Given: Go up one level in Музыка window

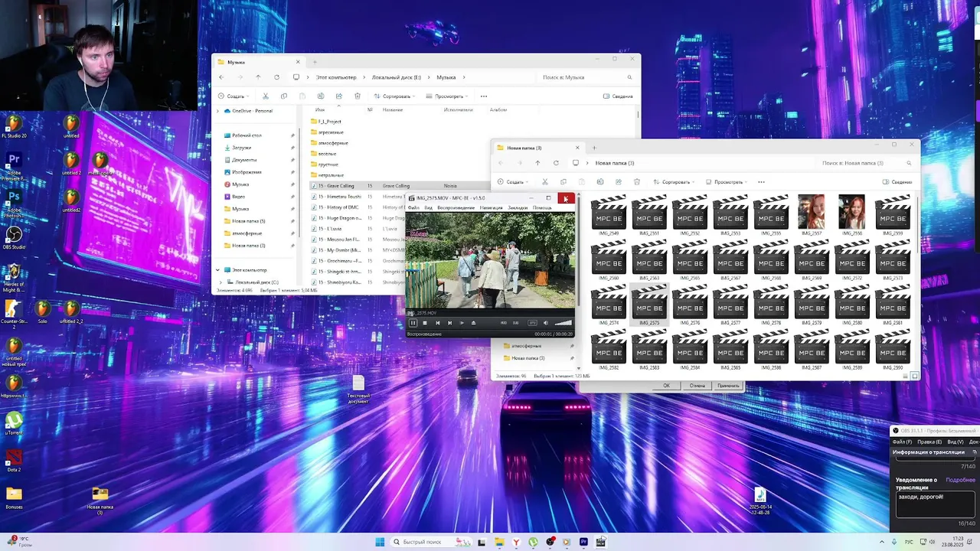Looking at the screenshot, I should point(258,77).
